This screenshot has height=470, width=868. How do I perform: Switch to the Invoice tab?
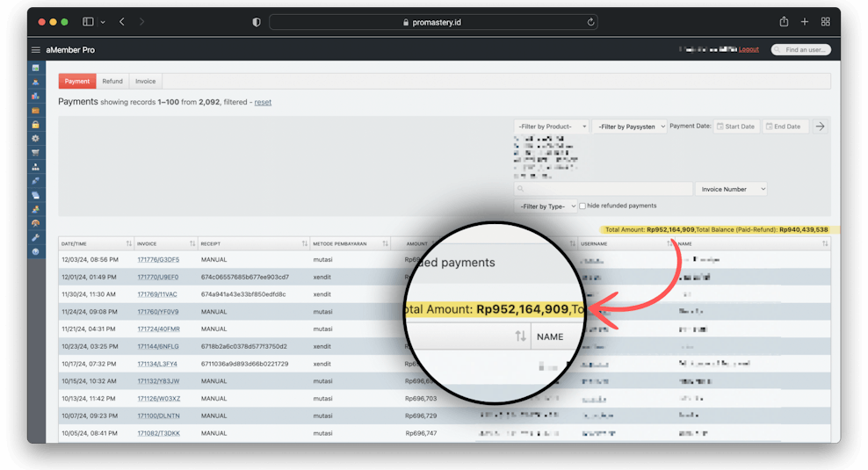(146, 82)
